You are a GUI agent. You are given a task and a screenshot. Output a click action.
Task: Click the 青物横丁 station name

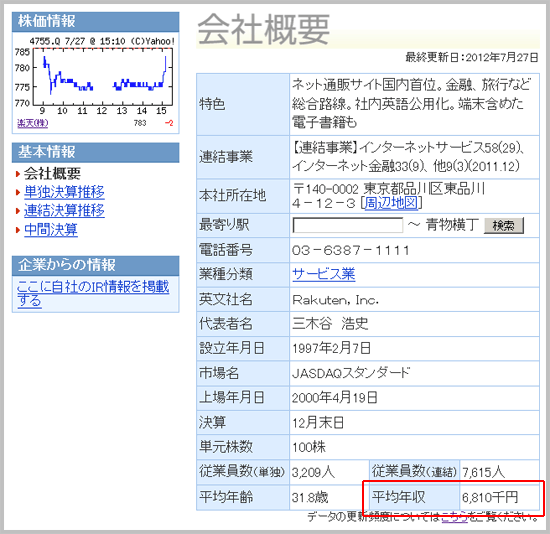tap(452, 225)
